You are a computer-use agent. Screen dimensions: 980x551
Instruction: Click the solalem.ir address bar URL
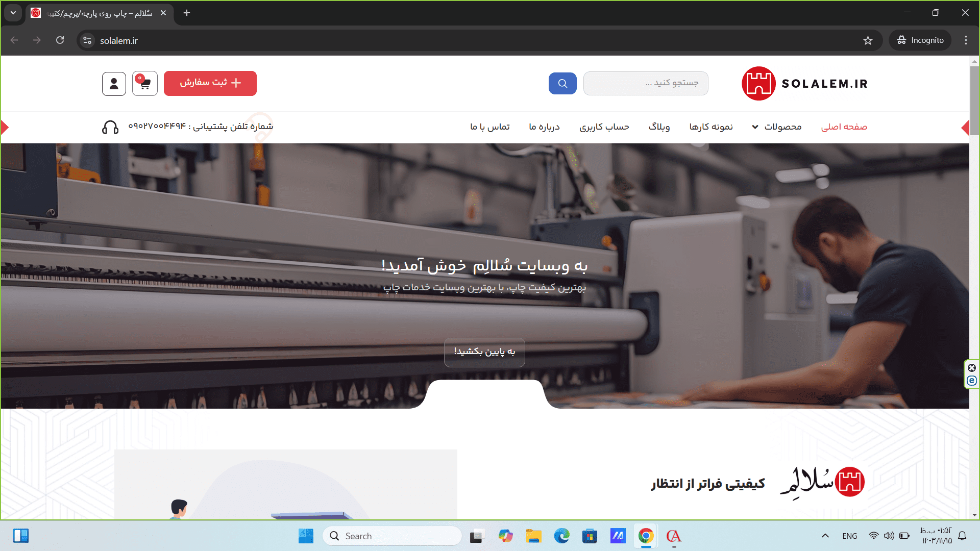[119, 41]
